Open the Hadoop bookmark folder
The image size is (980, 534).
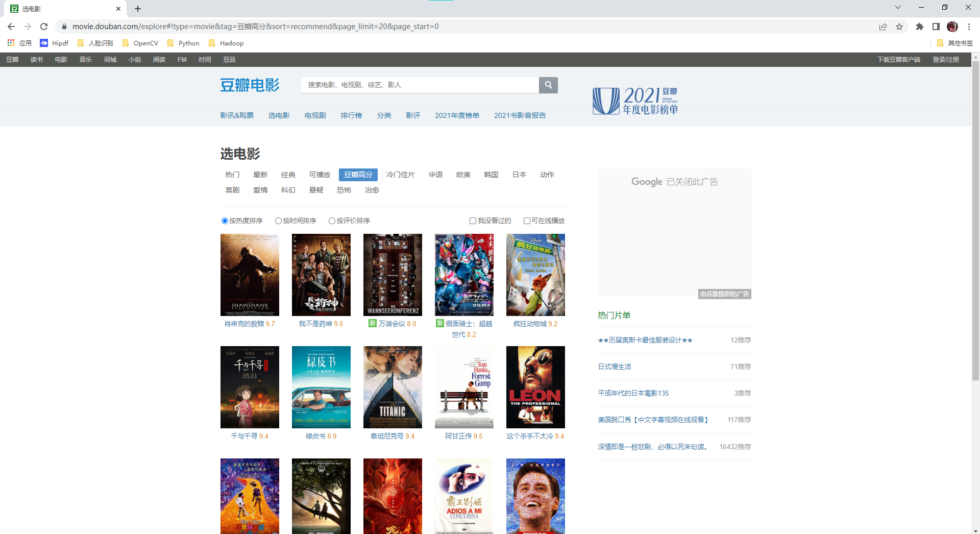[x=226, y=43]
